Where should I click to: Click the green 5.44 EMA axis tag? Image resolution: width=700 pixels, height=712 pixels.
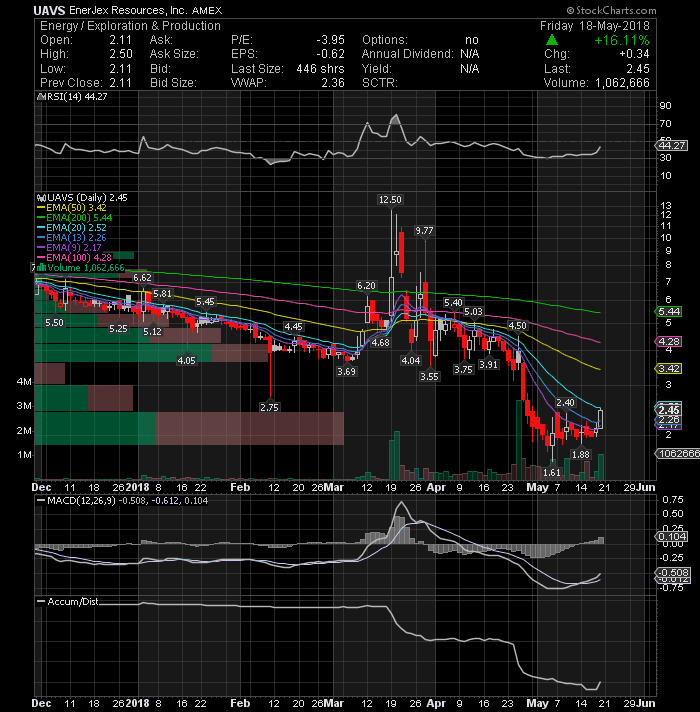tap(669, 312)
